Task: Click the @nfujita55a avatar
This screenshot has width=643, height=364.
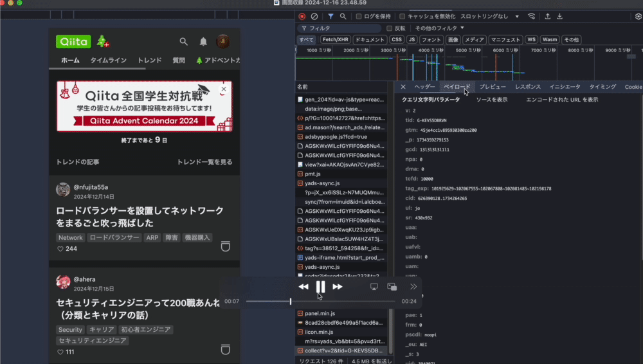Action: [63, 190]
